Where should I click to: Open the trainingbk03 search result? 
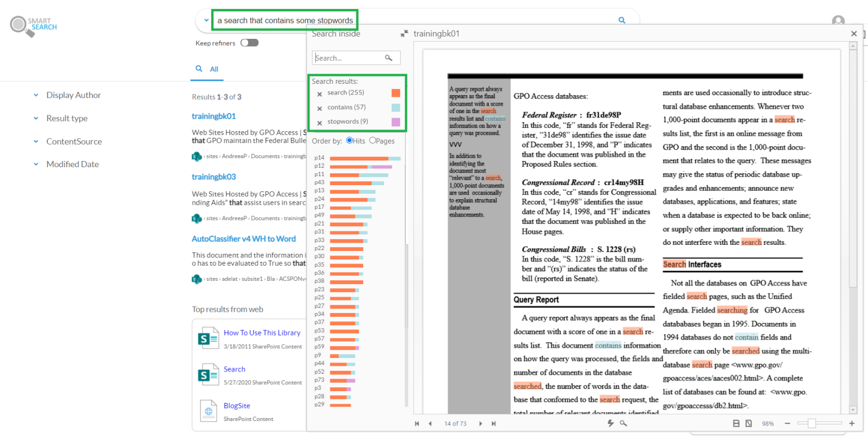point(214,177)
